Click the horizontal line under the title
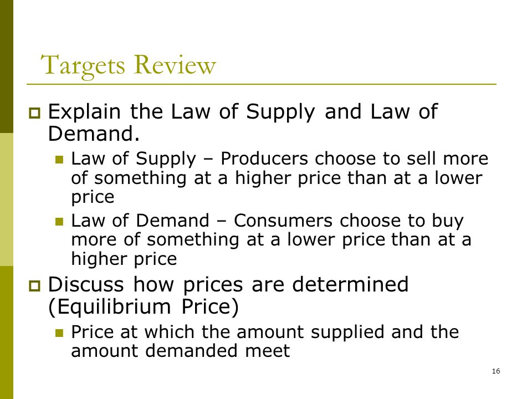The height and width of the screenshot is (399, 532). 261,84
